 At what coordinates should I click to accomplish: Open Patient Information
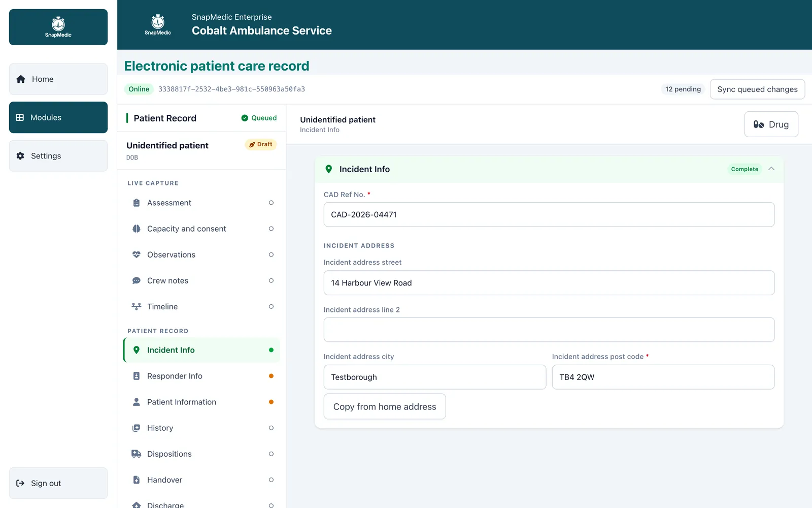coord(202,402)
